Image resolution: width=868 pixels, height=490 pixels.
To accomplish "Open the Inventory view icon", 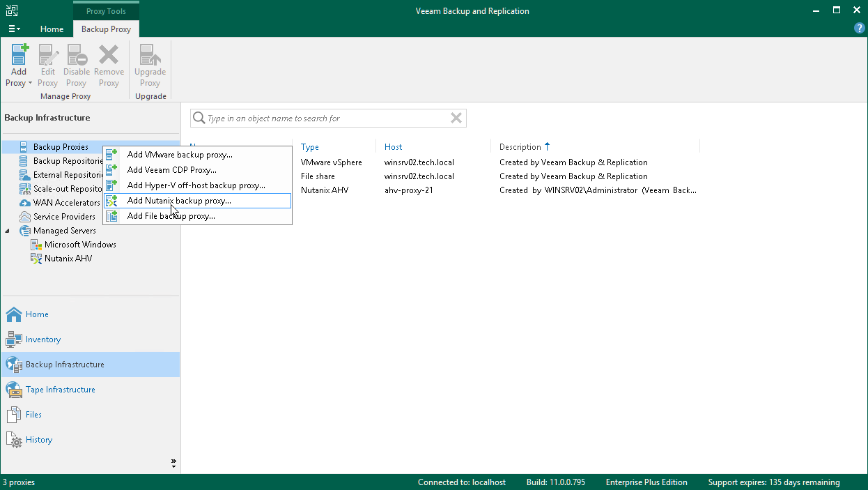I will coord(14,339).
